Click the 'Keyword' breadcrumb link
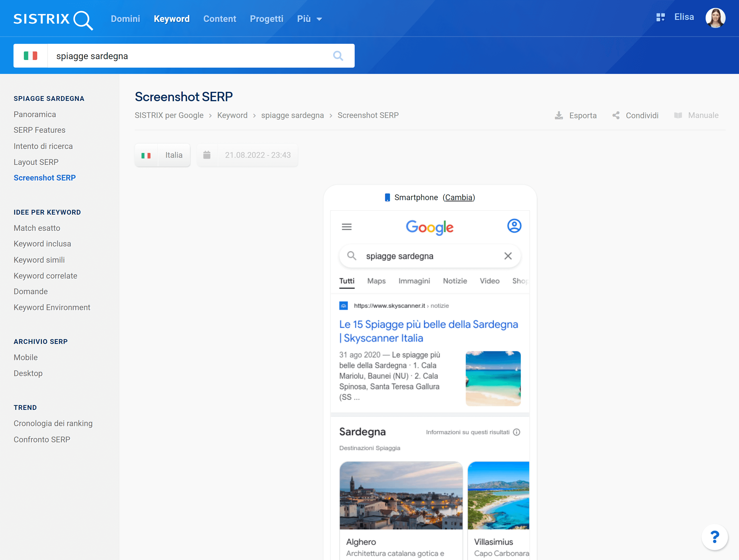The width and height of the screenshot is (739, 560). pos(232,116)
